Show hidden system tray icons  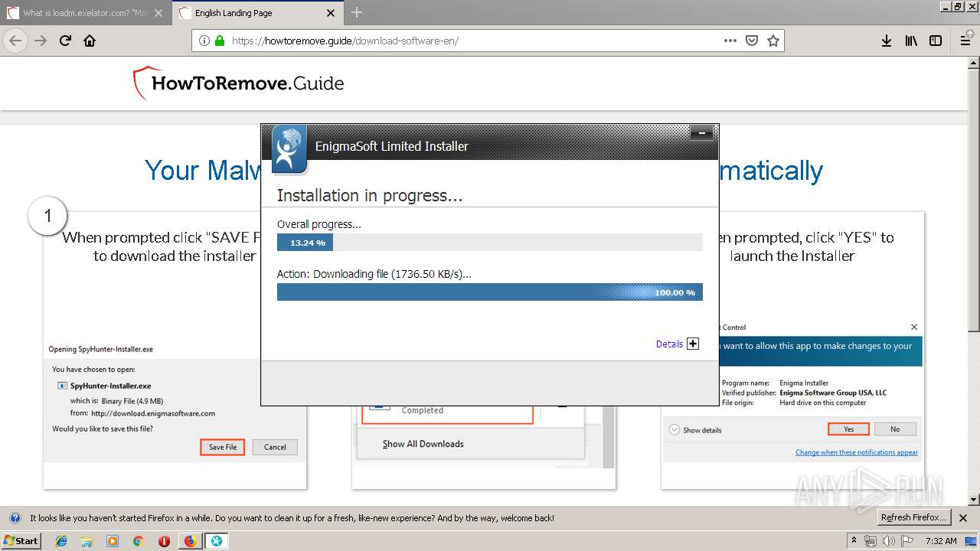854,541
